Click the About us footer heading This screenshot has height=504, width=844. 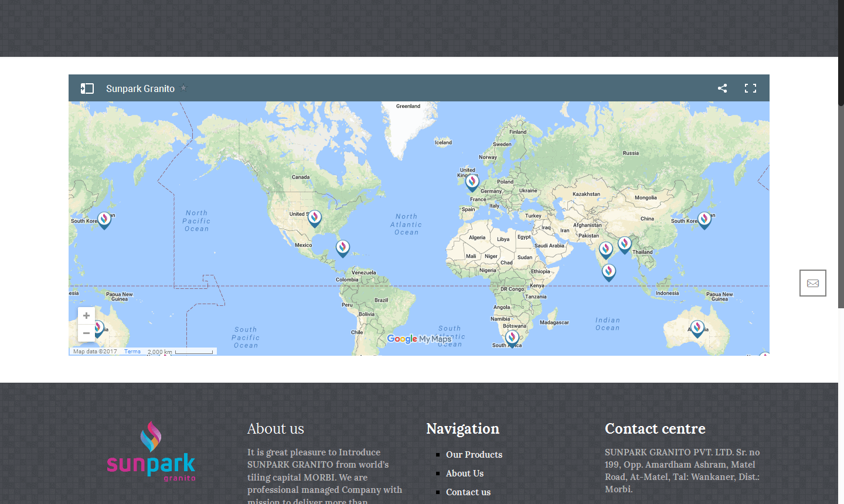tap(275, 428)
